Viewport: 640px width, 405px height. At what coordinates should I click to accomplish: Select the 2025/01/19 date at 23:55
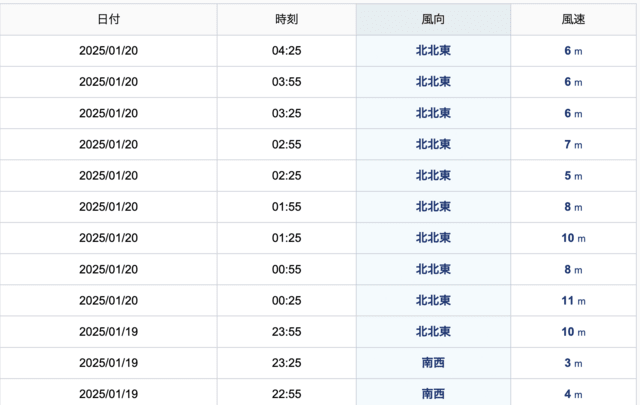pos(109,332)
